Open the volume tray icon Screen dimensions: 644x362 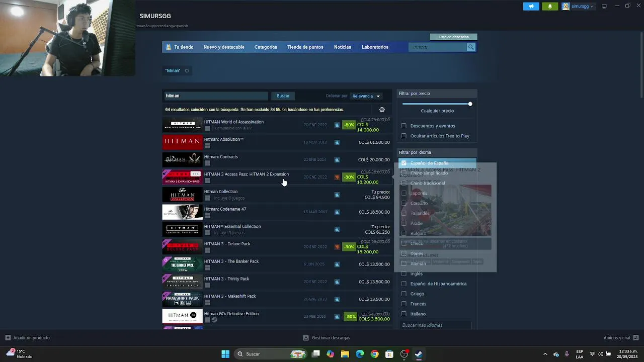600,354
